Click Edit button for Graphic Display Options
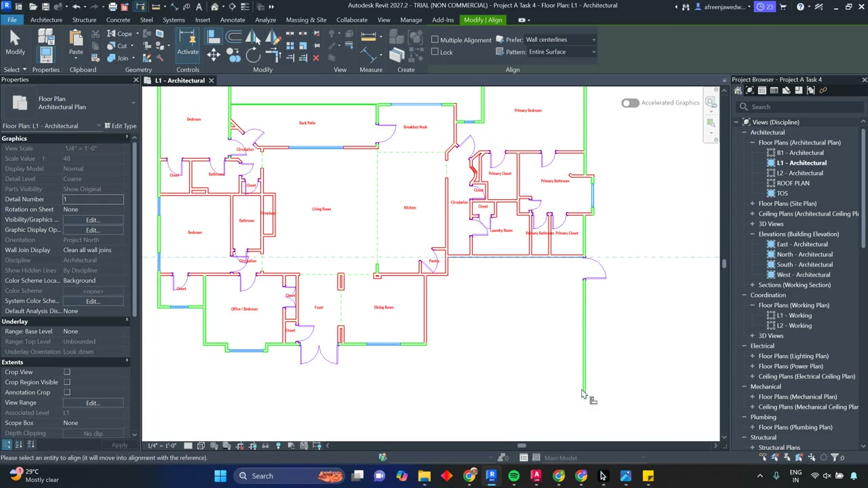868x488 pixels. [93, 230]
